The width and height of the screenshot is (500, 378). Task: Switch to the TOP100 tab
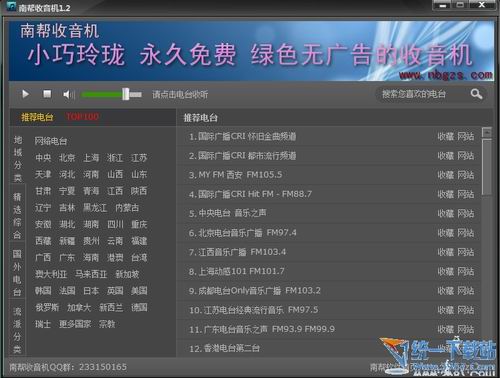click(x=82, y=117)
